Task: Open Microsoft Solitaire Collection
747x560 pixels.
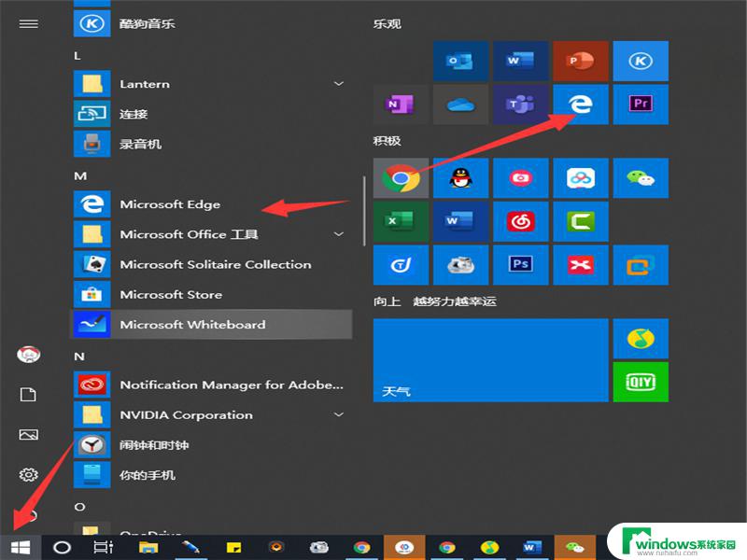Action: 212,264
